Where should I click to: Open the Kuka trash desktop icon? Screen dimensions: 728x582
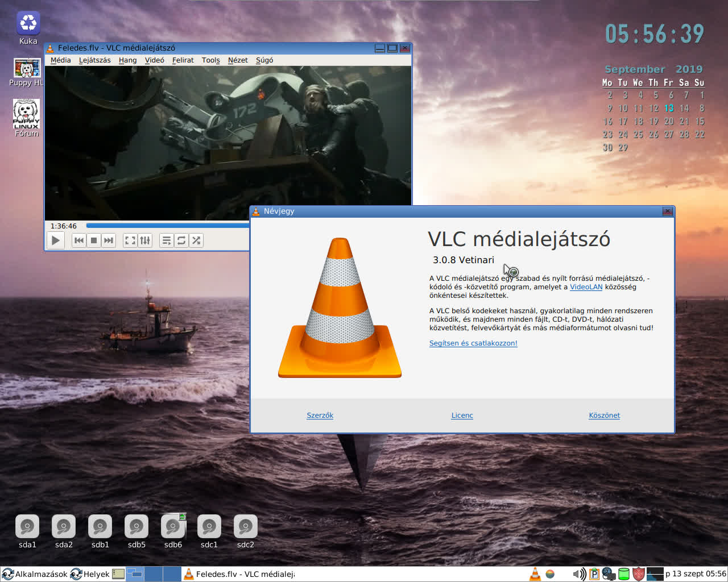click(28, 28)
